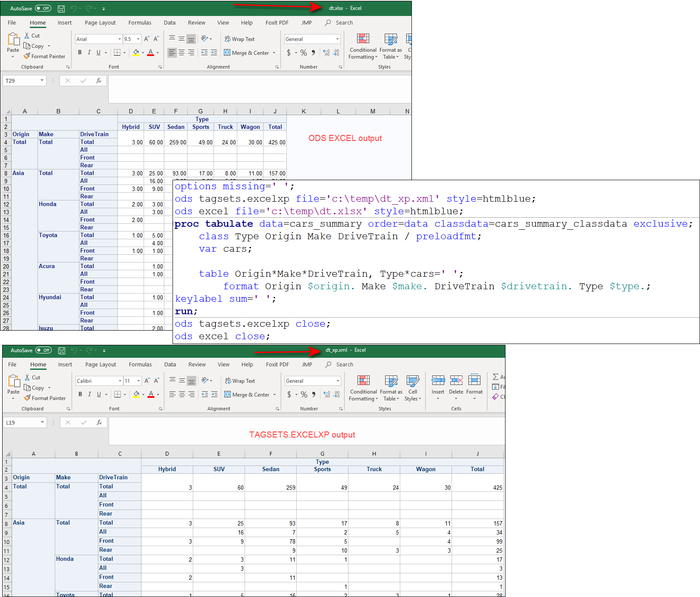
Task: Open the font size dropdown
Action: [x=138, y=39]
